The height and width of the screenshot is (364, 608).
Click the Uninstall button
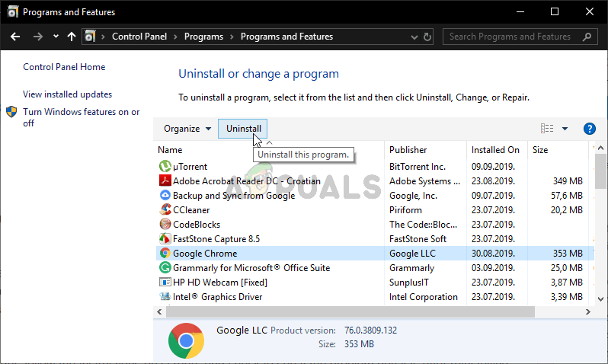[243, 128]
